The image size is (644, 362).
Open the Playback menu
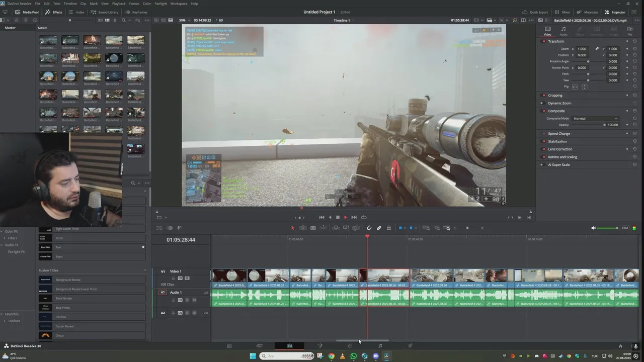coord(119,4)
